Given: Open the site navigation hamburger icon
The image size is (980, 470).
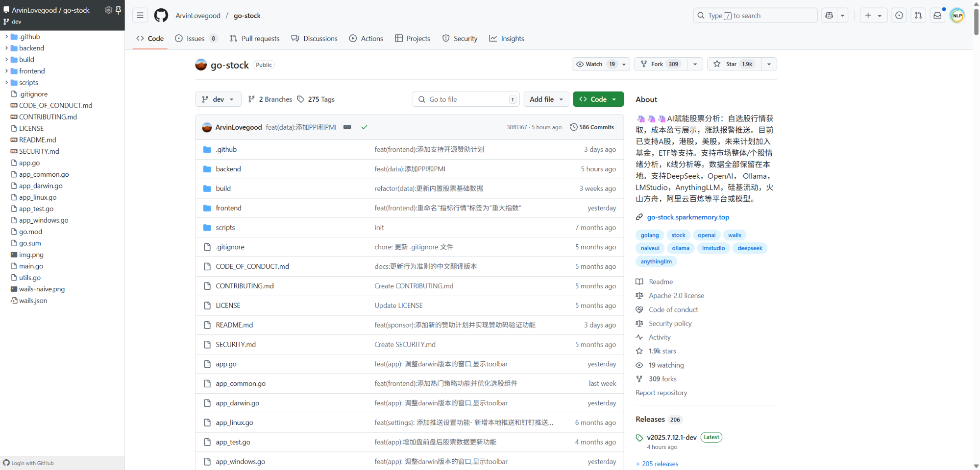Looking at the screenshot, I should tap(140, 15).
